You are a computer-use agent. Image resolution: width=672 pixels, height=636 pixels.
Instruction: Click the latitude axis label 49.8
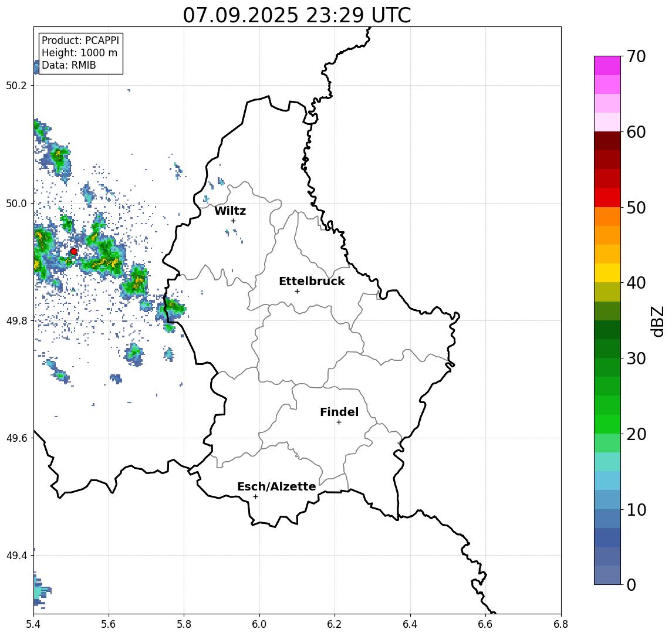pos(16,320)
